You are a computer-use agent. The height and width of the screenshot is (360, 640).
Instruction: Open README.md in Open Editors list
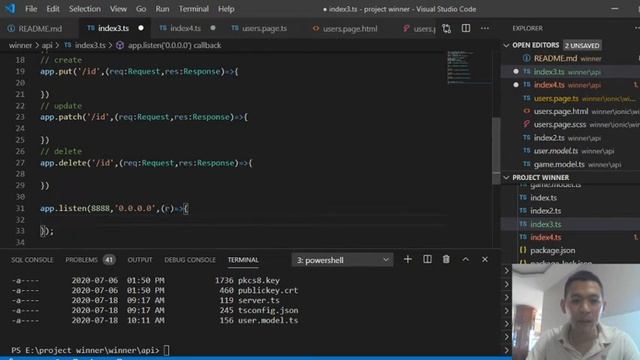click(571, 58)
